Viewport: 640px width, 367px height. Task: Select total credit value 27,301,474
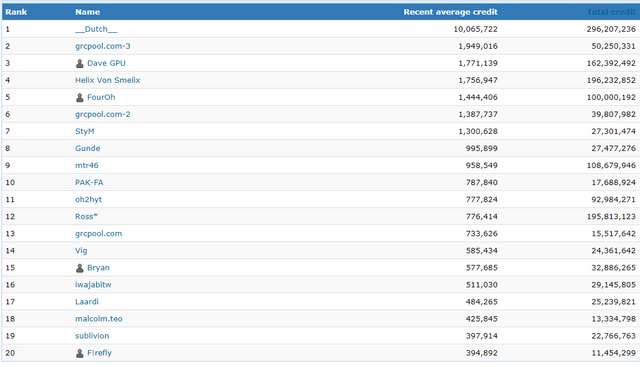[613, 131]
